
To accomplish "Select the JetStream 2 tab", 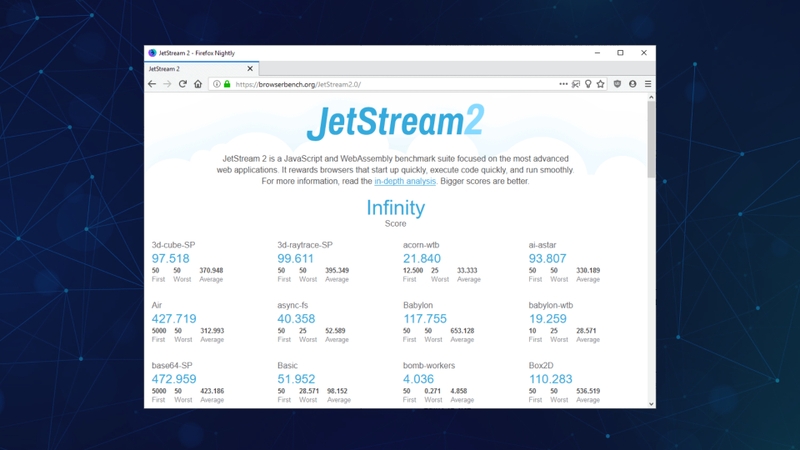I will coord(202,68).
